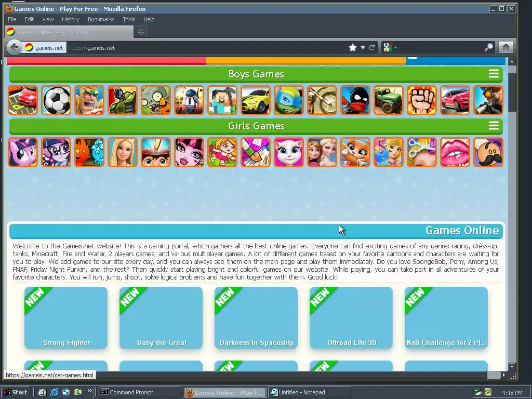Focus the Google search box

click(441, 47)
